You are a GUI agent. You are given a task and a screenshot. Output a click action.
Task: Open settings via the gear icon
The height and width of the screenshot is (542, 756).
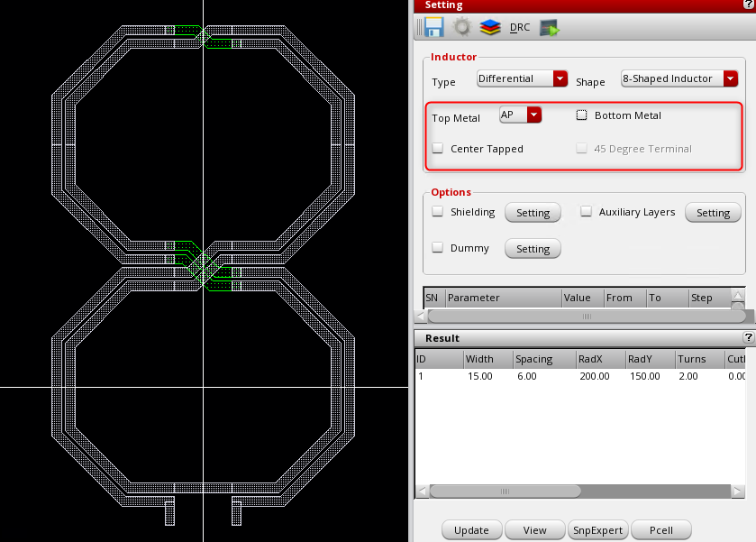[461, 27]
